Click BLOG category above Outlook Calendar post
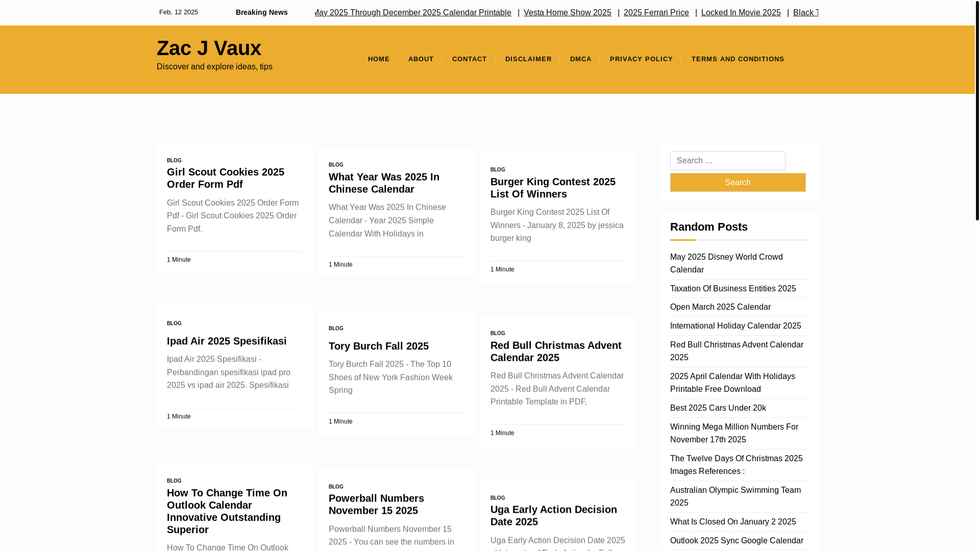Image resolution: width=980 pixels, height=551 pixels. (174, 481)
